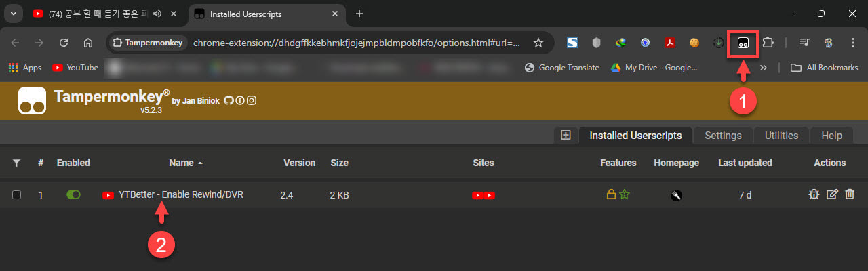This screenshot has width=868, height=271.
Task: Open a new browser tab
Action: tap(359, 14)
